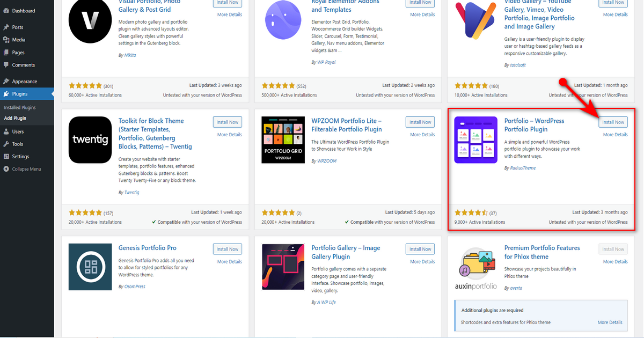Visit author WPZOOM link
644x338 pixels.
point(327,161)
